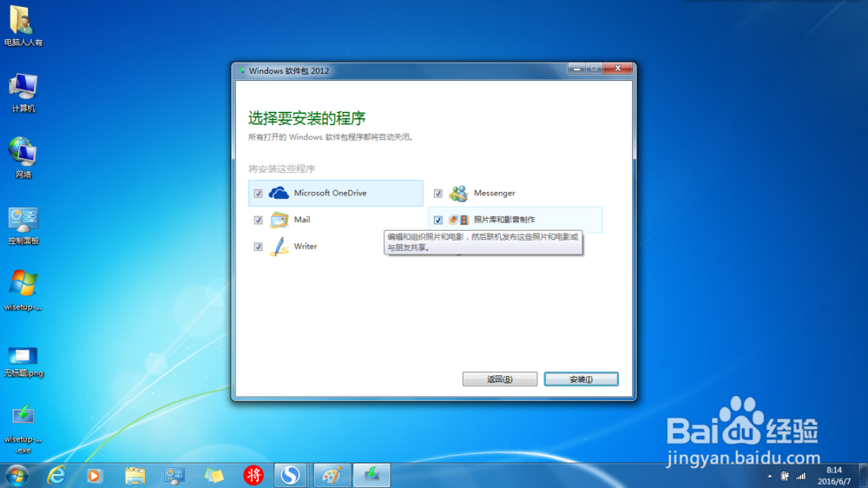
Task: Uncheck the 照片库和影音制作 checkbox
Action: (437, 220)
